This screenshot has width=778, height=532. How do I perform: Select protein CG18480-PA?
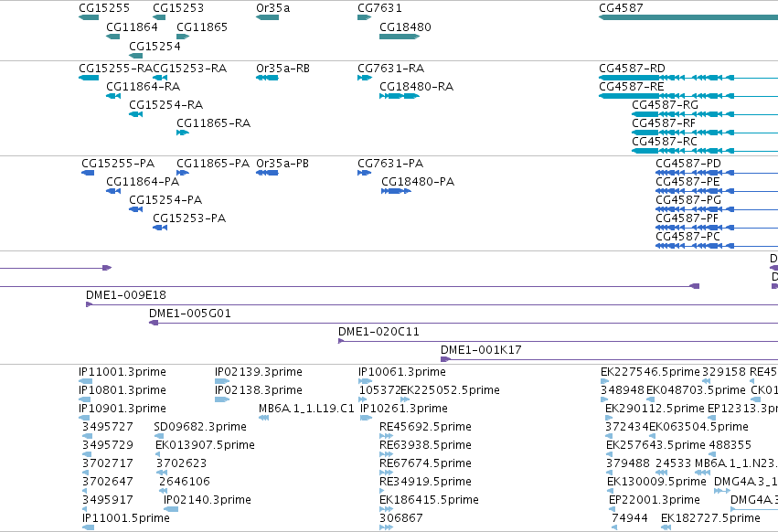(397, 191)
